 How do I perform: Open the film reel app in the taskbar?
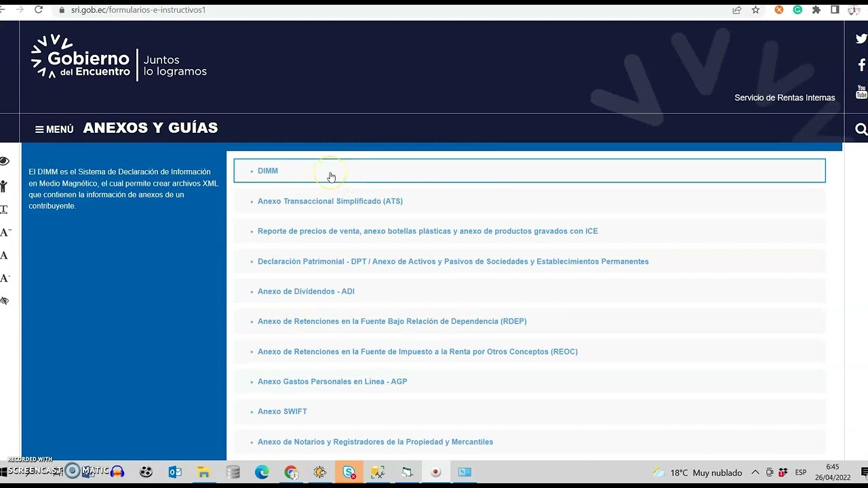tap(146, 472)
